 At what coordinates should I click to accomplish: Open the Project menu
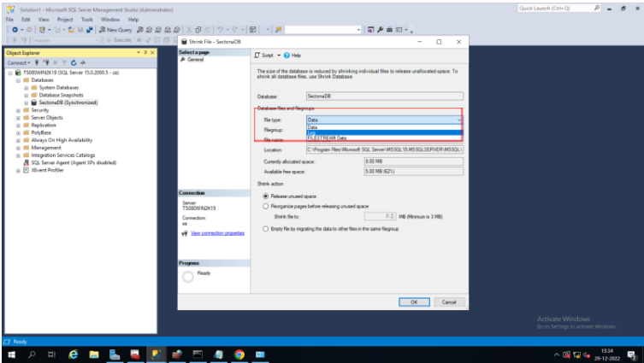(x=65, y=19)
